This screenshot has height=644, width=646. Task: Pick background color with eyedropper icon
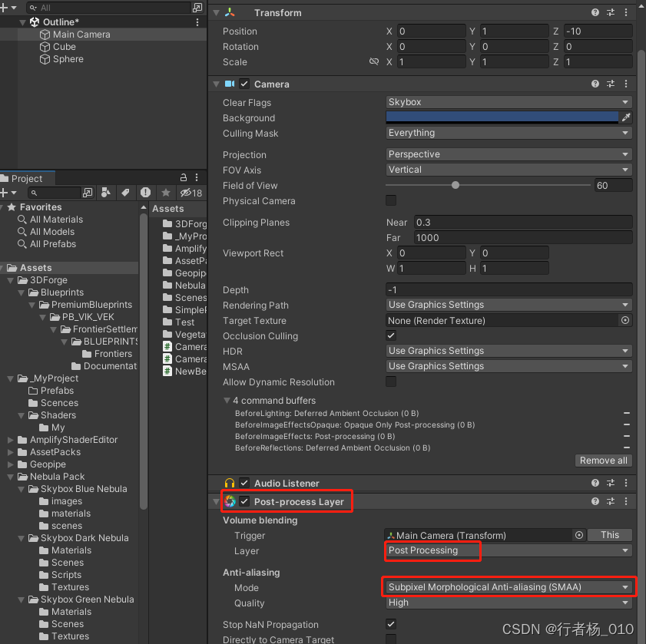[x=625, y=117]
